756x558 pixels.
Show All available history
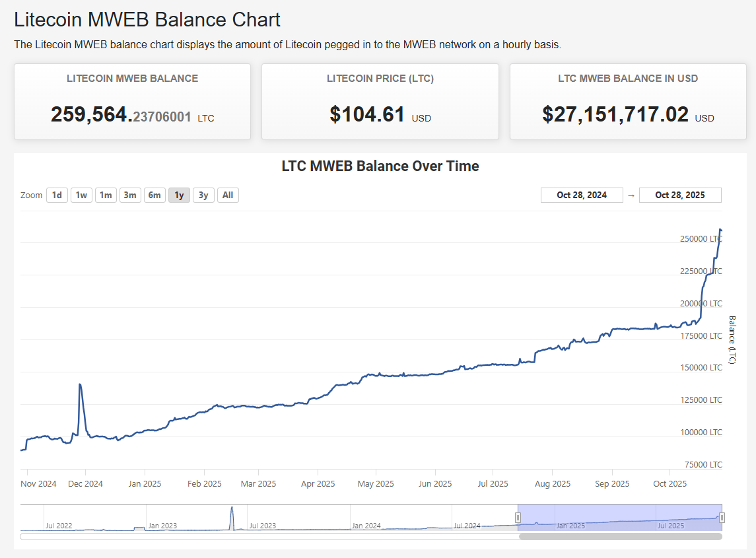(227, 195)
